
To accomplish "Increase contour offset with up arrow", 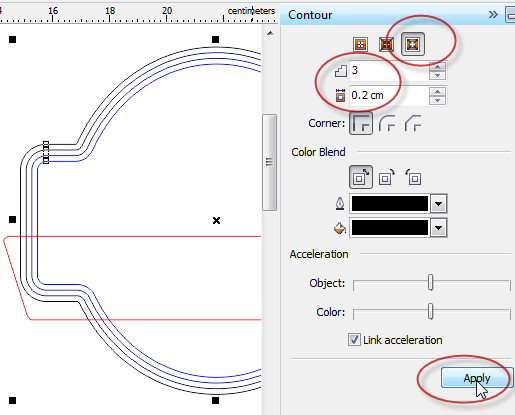I will click(437, 91).
